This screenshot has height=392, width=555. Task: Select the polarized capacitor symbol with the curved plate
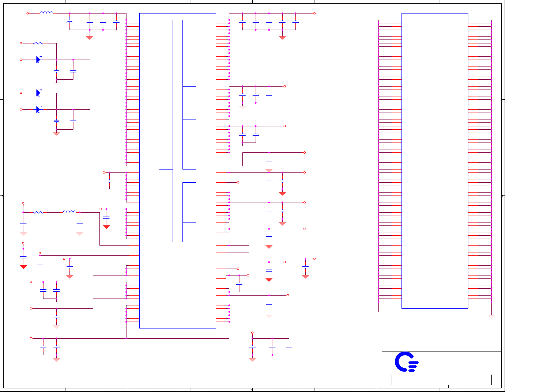[69, 20]
